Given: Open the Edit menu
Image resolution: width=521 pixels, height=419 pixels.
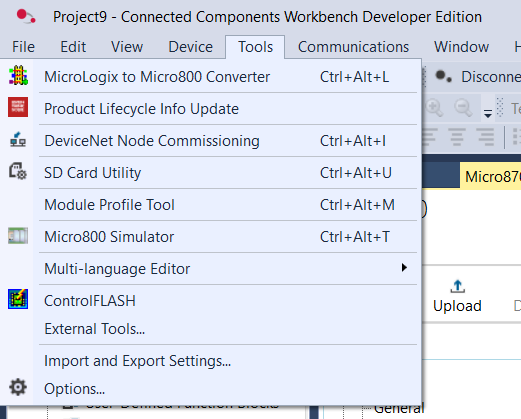Looking at the screenshot, I should point(73,47).
